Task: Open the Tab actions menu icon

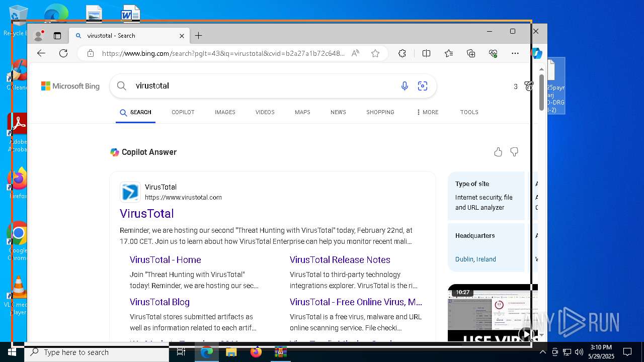Action: point(57,36)
